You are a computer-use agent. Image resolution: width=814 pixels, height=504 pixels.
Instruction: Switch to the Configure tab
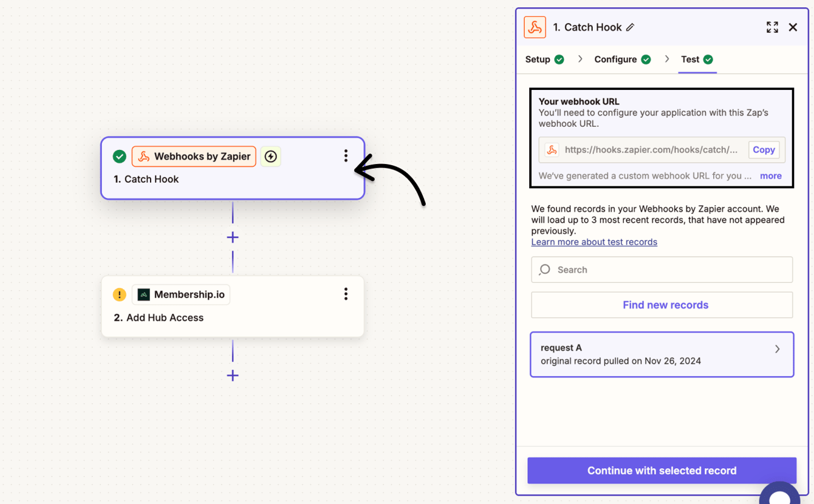click(616, 59)
